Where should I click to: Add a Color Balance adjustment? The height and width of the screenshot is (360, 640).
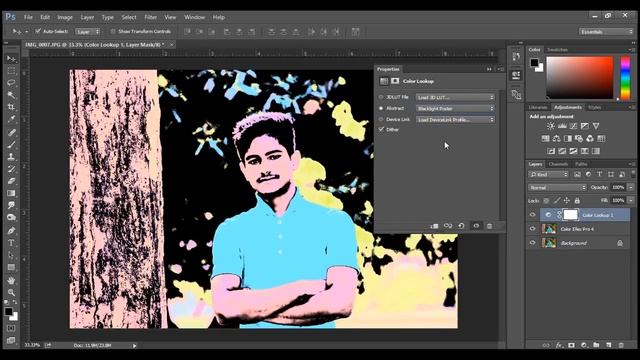[x=556, y=139]
